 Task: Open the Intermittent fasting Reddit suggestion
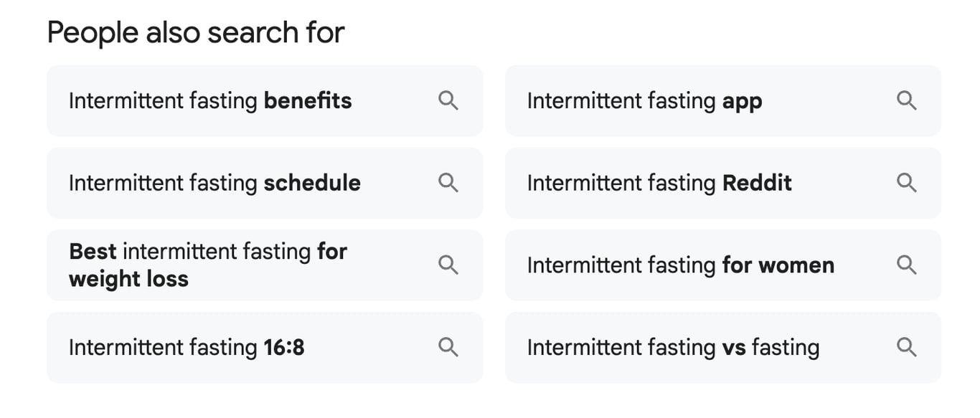pyautogui.click(x=659, y=183)
